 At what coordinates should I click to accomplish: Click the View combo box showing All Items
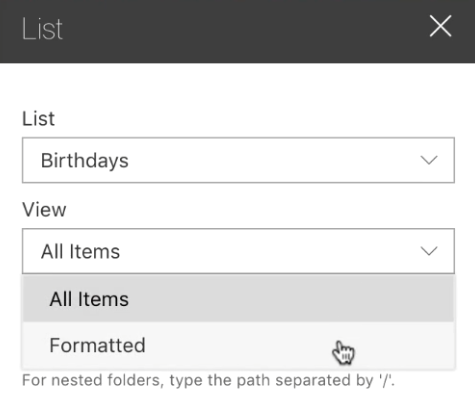click(x=238, y=251)
